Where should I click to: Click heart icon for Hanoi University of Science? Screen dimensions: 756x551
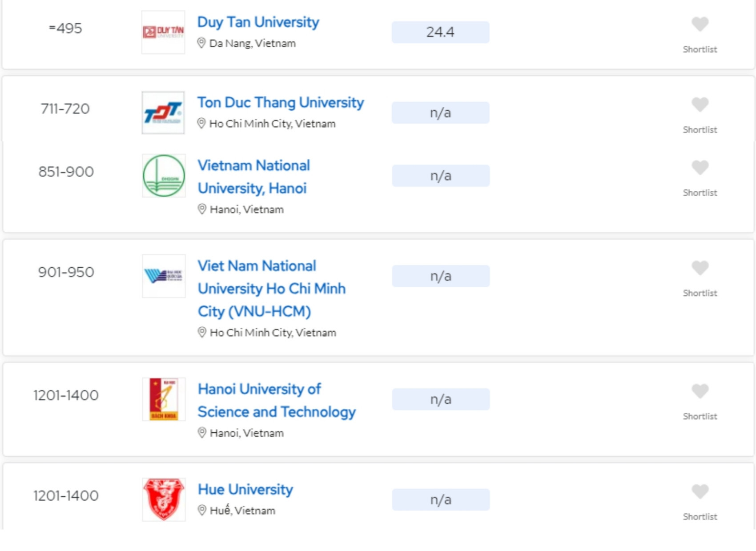coord(700,391)
